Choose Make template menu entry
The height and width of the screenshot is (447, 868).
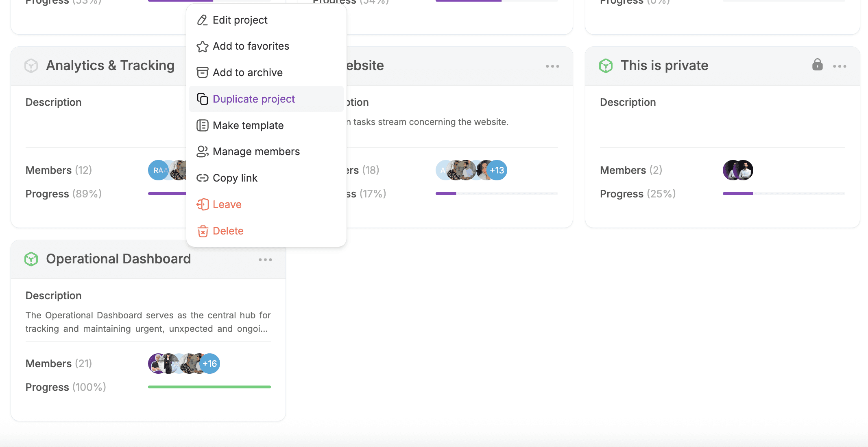click(x=248, y=125)
